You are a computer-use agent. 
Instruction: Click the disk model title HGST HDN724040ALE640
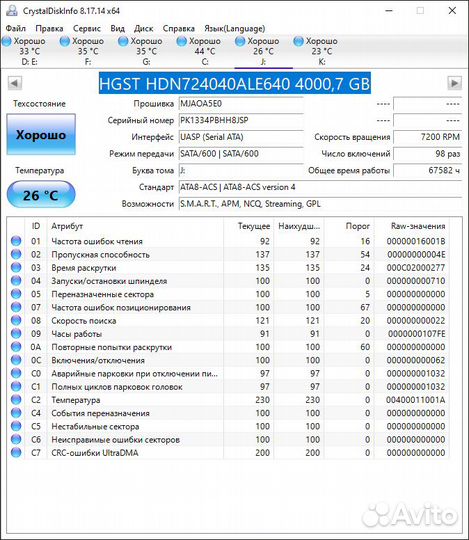[x=235, y=84]
